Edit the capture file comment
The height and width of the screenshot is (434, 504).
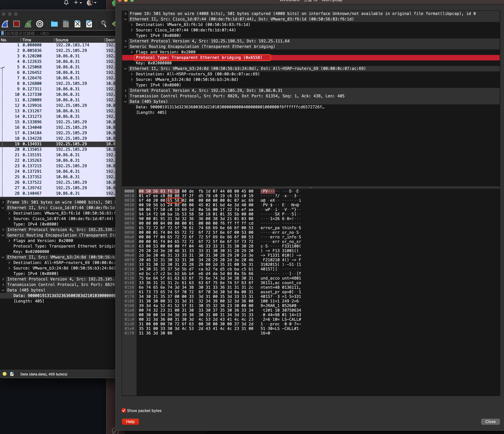tap(12, 374)
